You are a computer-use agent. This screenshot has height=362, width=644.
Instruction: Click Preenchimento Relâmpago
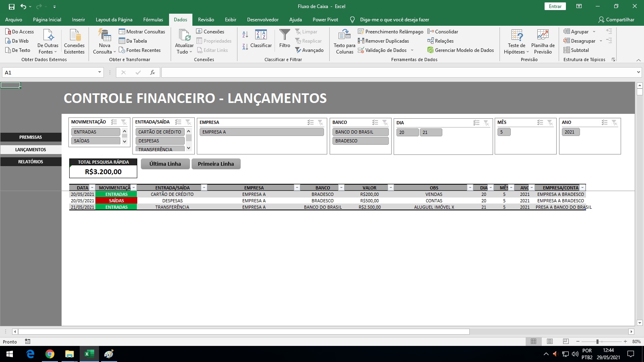coord(390,32)
